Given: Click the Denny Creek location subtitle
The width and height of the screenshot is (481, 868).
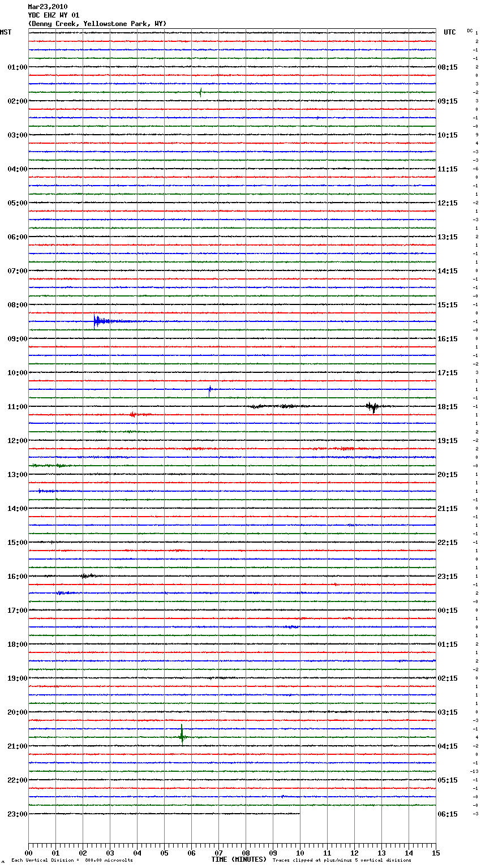Looking at the screenshot, I should tap(97, 24).
